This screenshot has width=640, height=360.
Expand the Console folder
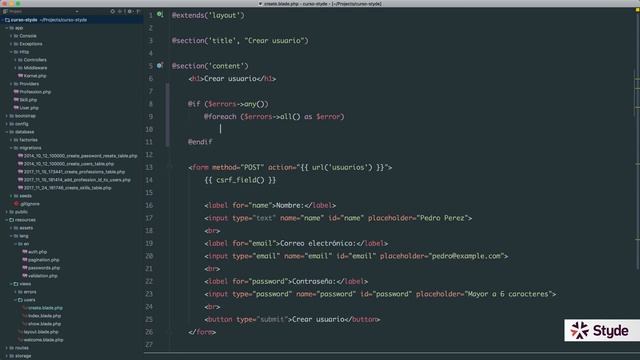point(11,36)
